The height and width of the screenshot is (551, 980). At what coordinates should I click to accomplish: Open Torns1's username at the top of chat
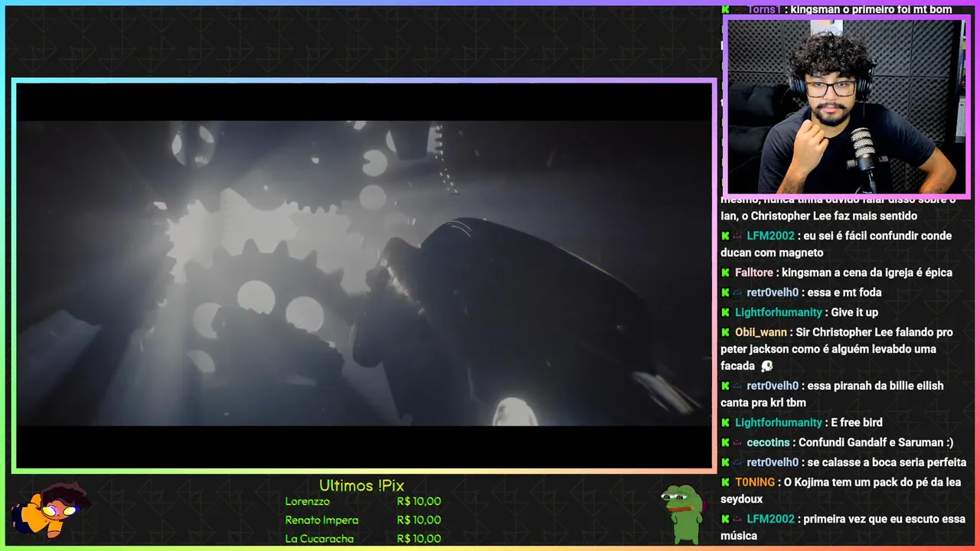764,9
